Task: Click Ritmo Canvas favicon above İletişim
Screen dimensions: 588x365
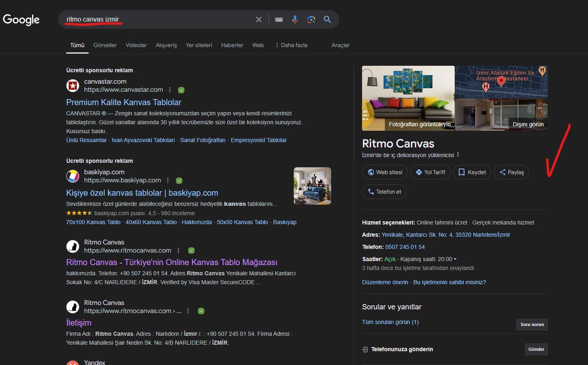Action: [x=73, y=307]
